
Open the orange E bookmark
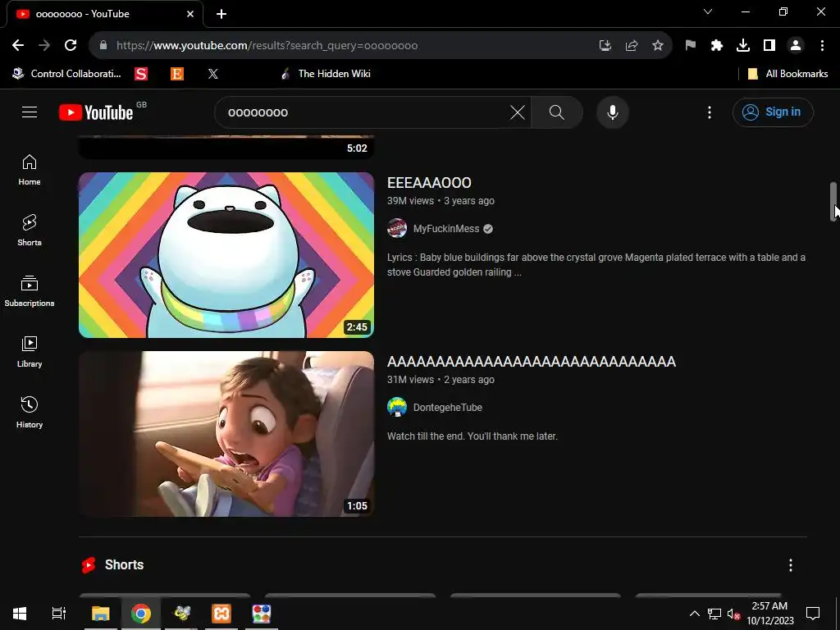pyautogui.click(x=177, y=74)
